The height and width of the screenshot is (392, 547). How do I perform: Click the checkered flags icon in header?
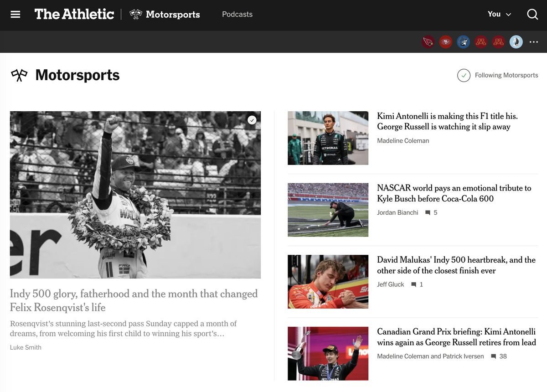pyautogui.click(x=136, y=14)
